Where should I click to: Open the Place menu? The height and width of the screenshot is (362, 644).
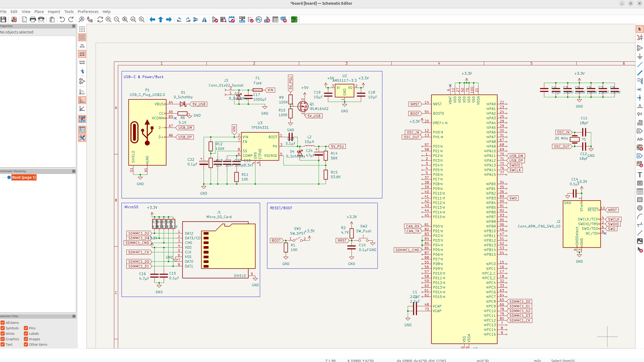(x=39, y=11)
